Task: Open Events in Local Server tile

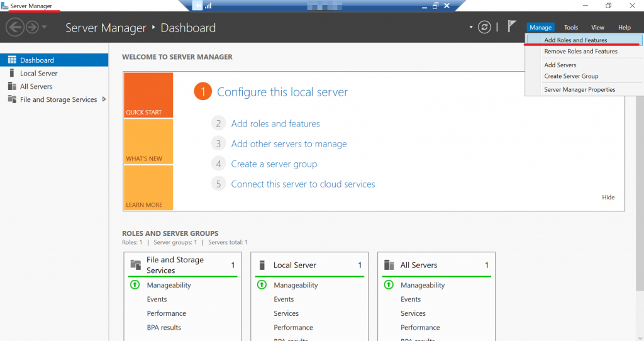Action: point(284,299)
